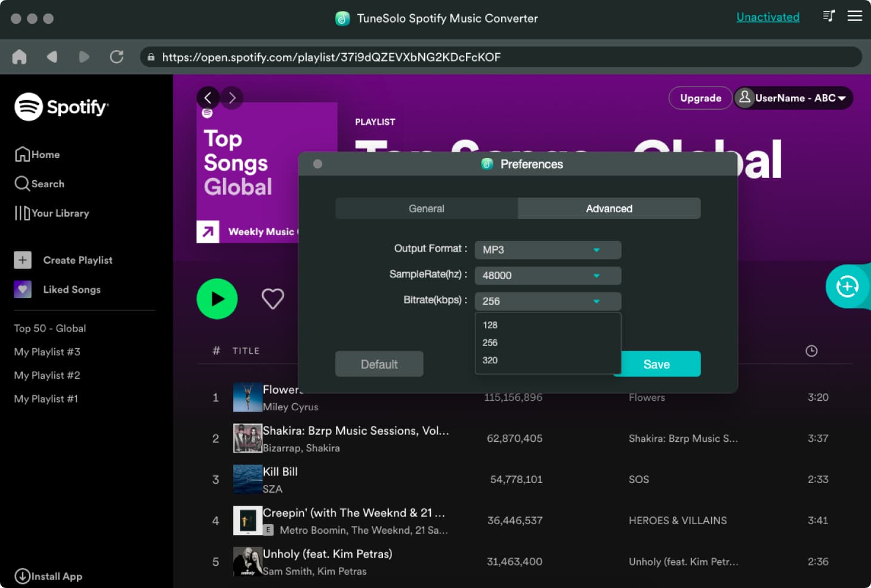871x588 pixels.
Task: Click the Weekly Music arrow icon
Action: point(208,231)
